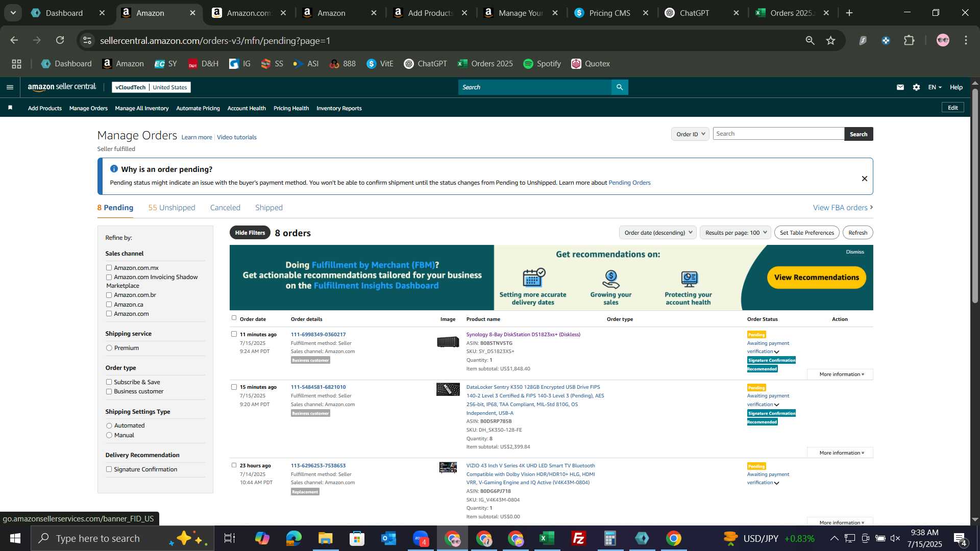Open D&H bookmark
The width and height of the screenshot is (980, 551).
tap(203, 64)
